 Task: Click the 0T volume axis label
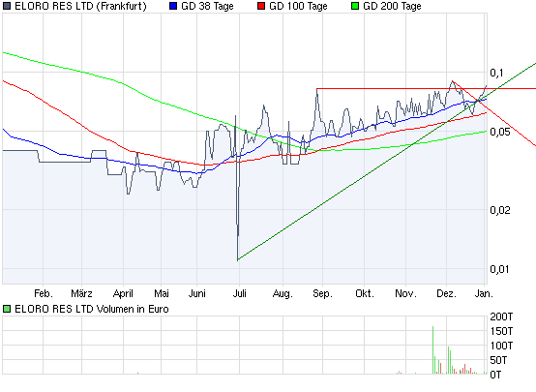pyautogui.click(x=495, y=375)
